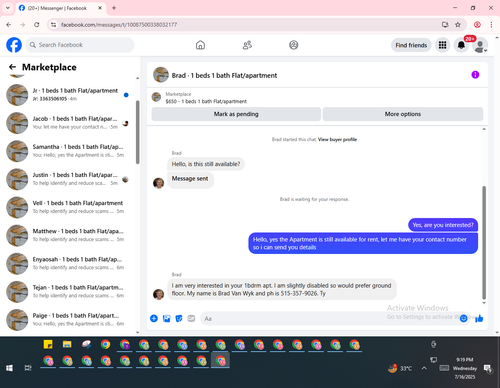This screenshot has width=500, height=388.
Task: Open the plus more actions icon
Action: click(x=154, y=318)
